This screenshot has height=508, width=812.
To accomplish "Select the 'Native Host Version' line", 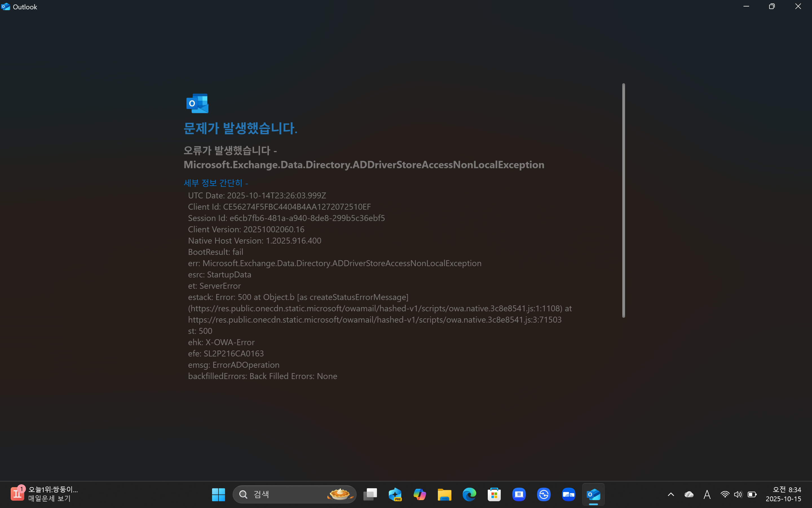I will [254, 240].
